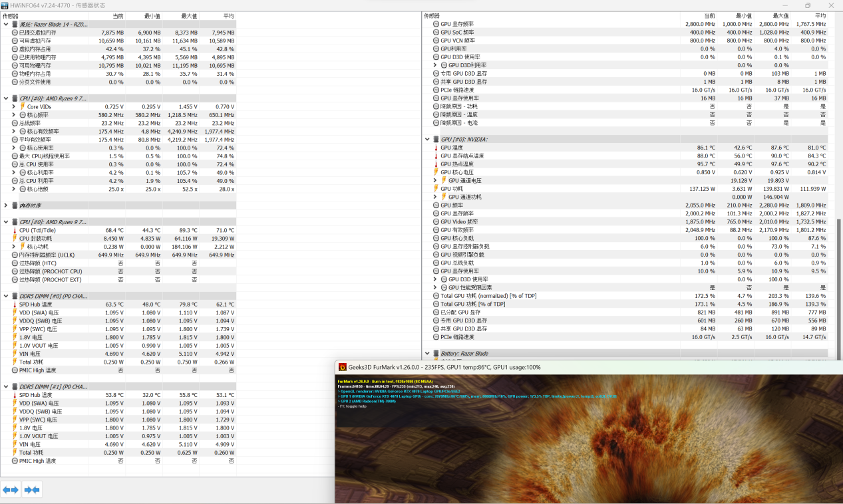
Task: Click lightning icon beside GPU 功耗
Action: click(x=436, y=189)
